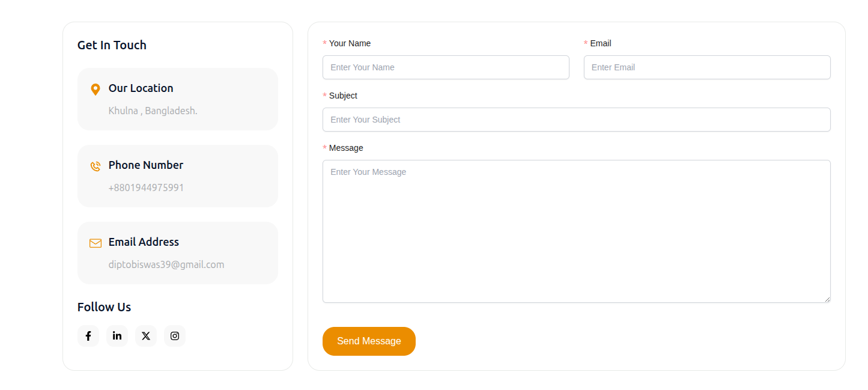Click the diptobiswas39@gmail.com email address

click(166, 264)
